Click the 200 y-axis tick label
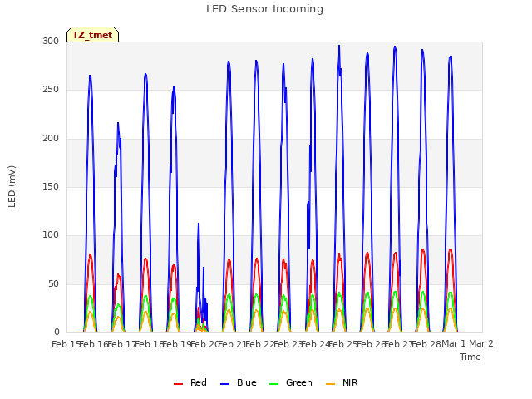This screenshot has width=532, height=399. (x=51, y=139)
